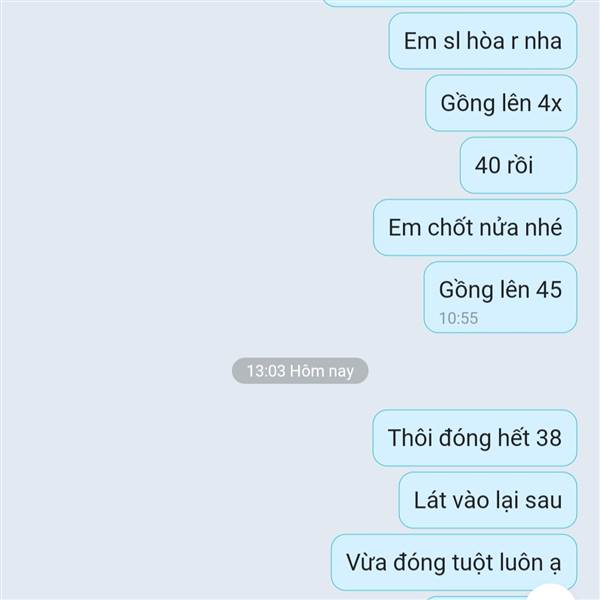
Task: Click the word 'Vừa' in the last message
Action: [366, 562]
